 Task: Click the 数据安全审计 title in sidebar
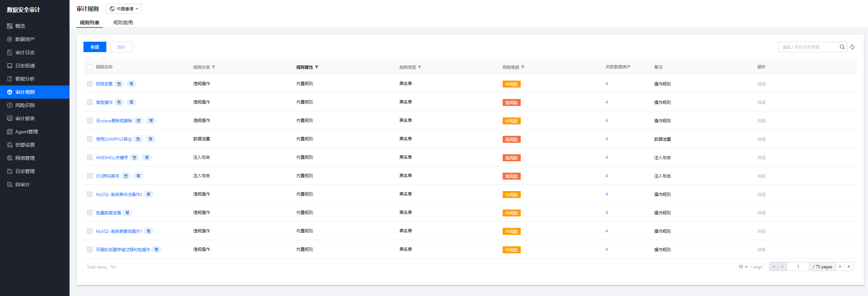(x=23, y=10)
